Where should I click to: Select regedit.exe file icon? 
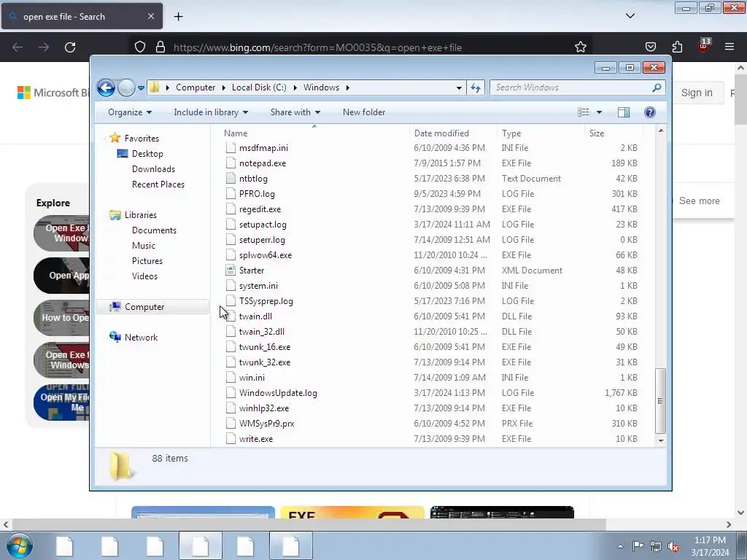coord(231,209)
